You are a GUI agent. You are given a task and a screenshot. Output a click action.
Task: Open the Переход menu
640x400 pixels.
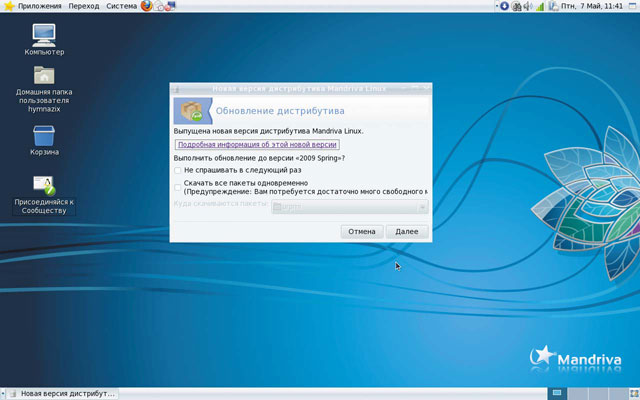[x=84, y=6]
